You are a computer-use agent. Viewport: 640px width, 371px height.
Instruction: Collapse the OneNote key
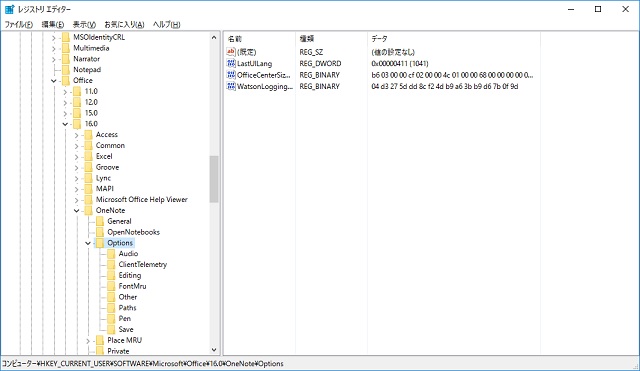[76, 211]
